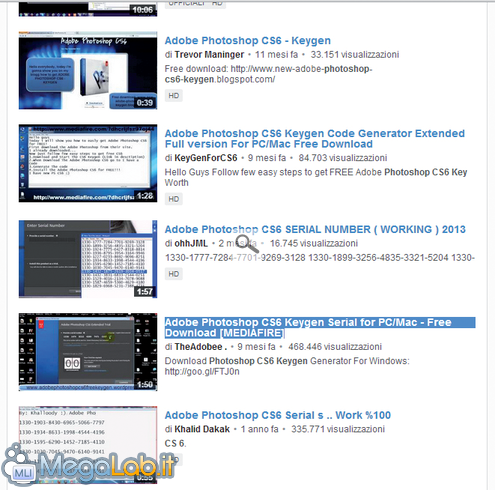Open the Khalid Dakak serial list thumbnail
This screenshot has height=490, width=495.
click(x=88, y=445)
